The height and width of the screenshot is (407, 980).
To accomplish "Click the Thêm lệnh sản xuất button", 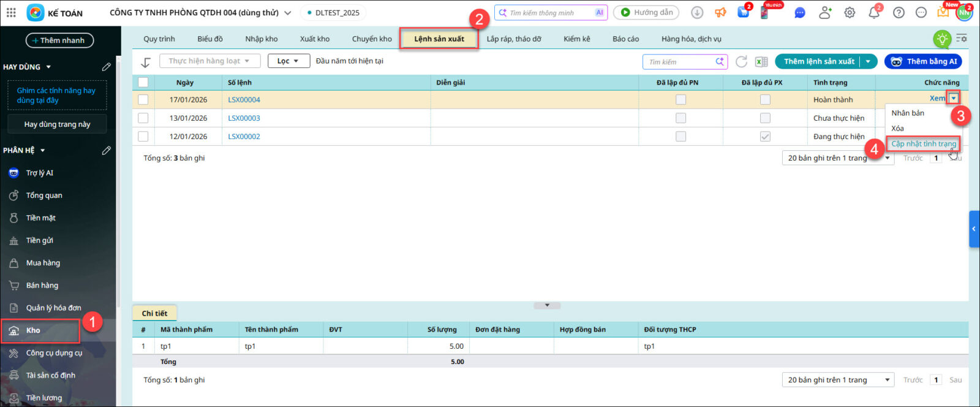I will pos(818,61).
